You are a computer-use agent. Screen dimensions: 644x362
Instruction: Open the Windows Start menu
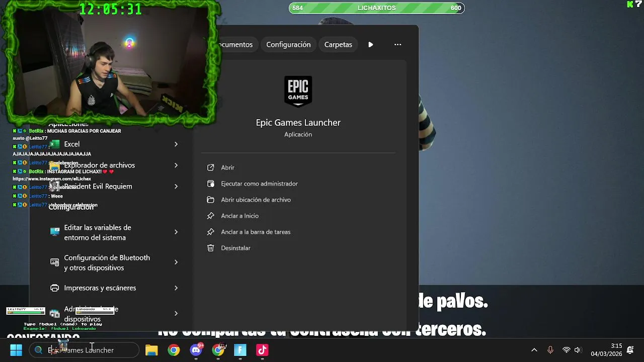coord(16,350)
